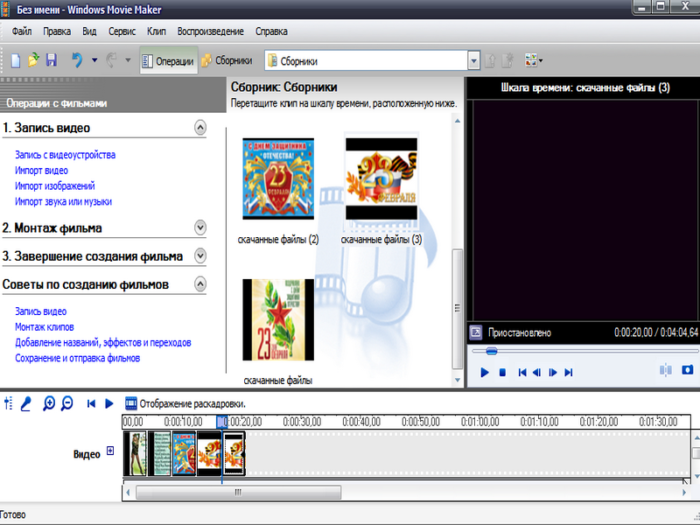Open the Сборники collection combo box dropdown
700x525 pixels.
click(x=474, y=61)
